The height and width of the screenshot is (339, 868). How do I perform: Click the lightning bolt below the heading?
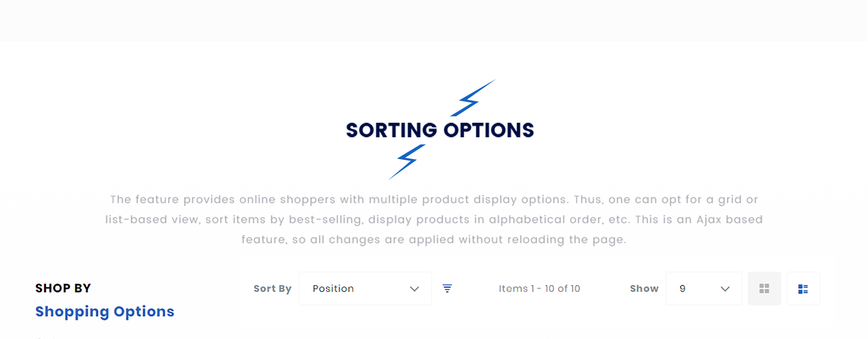click(407, 162)
